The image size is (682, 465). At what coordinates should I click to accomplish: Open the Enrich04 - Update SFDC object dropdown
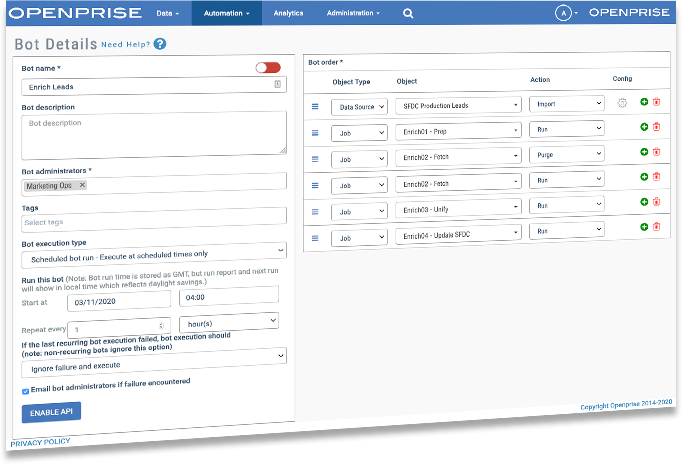click(x=458, y=235)
